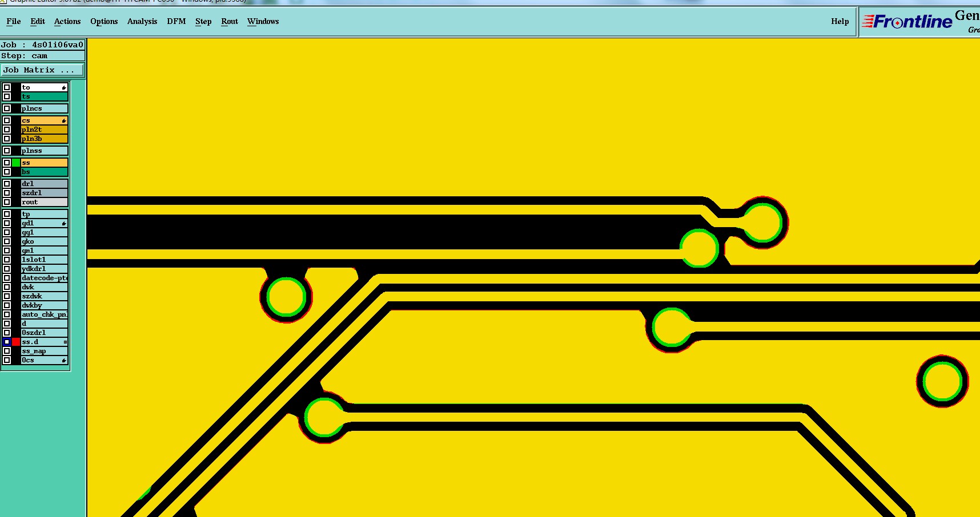This screenshot has width=980, height=517.
Task: Select the 'datecode-pt' layer name
Action: tap(45, 278)
